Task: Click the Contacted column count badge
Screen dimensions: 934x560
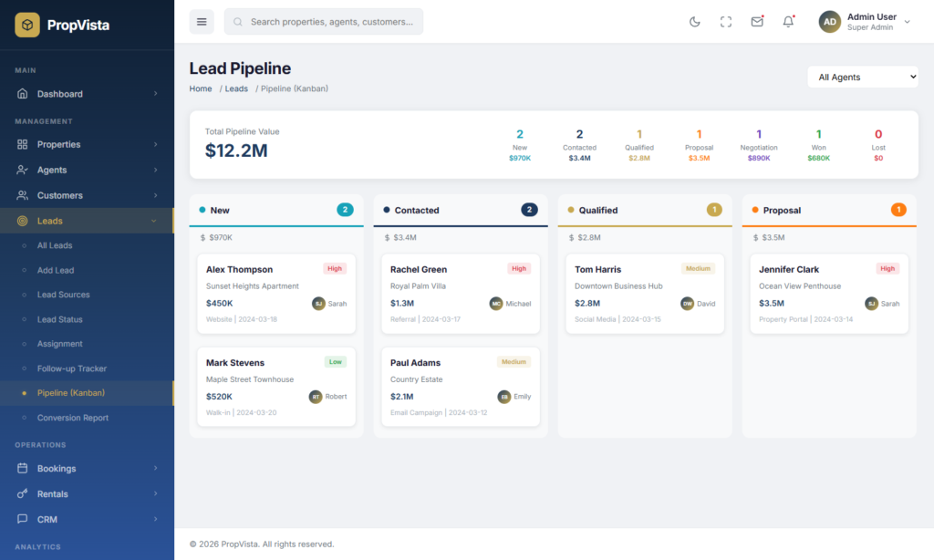Action: [x=529, y=210]
